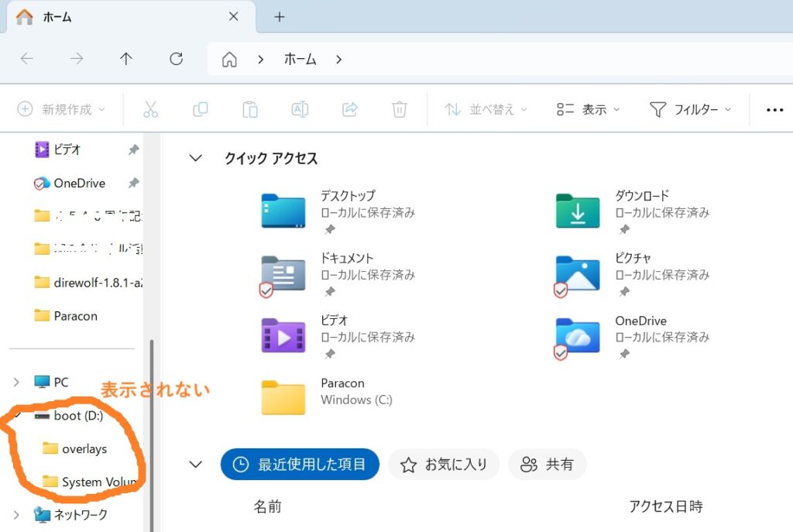Open the three-dot more options menu

(x=774, y=110)
